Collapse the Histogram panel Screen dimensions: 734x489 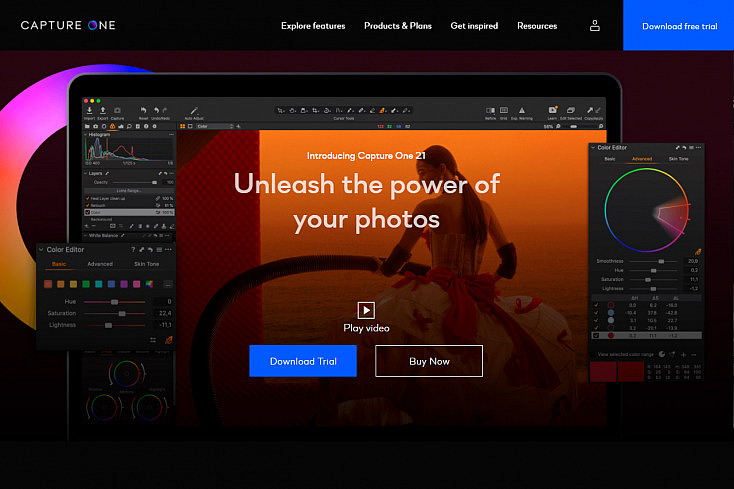[x=85, y=134]
